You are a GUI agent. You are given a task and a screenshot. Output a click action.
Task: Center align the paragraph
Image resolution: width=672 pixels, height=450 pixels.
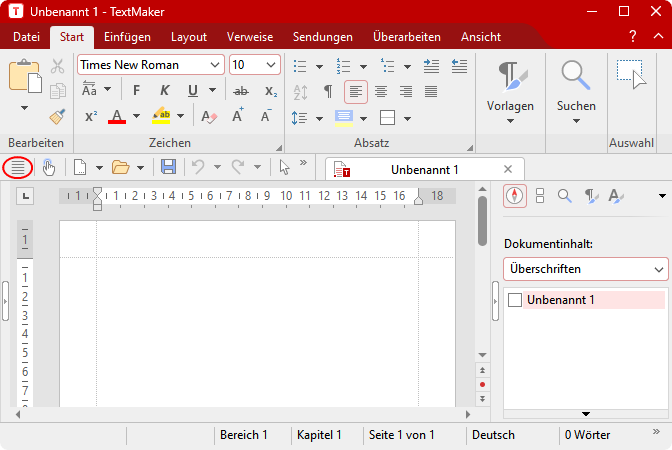(380, 91)
